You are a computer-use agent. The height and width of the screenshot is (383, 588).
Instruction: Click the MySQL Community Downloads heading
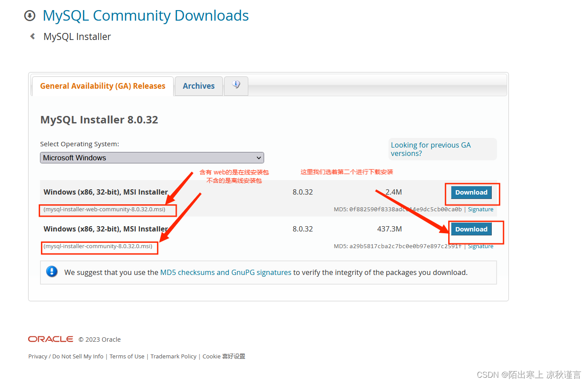(145, 16)
